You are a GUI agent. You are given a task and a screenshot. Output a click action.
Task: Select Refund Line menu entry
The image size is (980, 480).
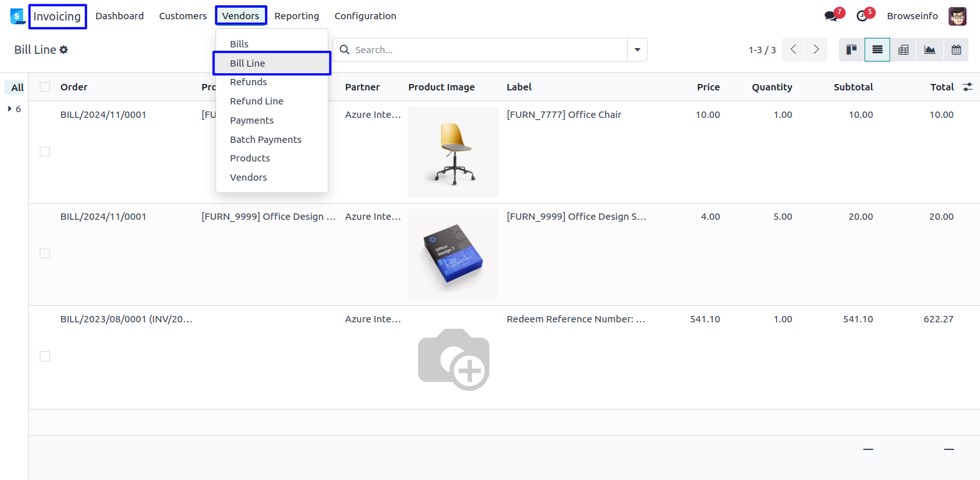(x=272, y=101)
